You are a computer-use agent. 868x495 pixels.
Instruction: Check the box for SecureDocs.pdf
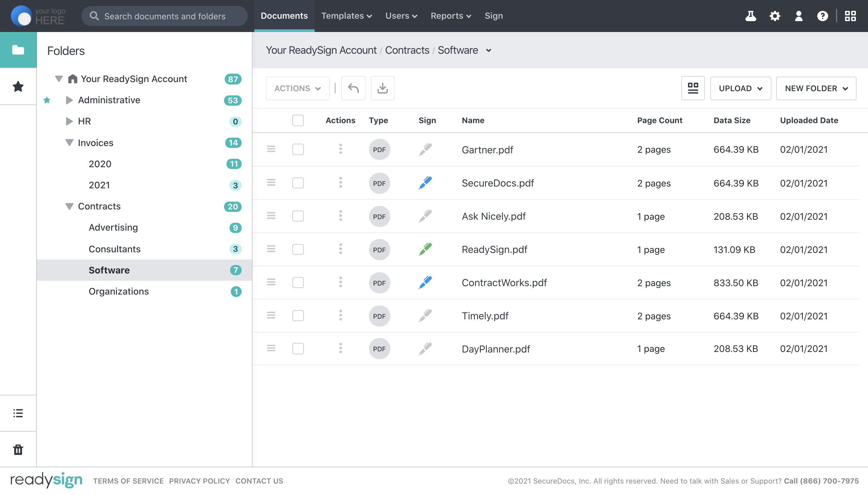click(298, 183)
